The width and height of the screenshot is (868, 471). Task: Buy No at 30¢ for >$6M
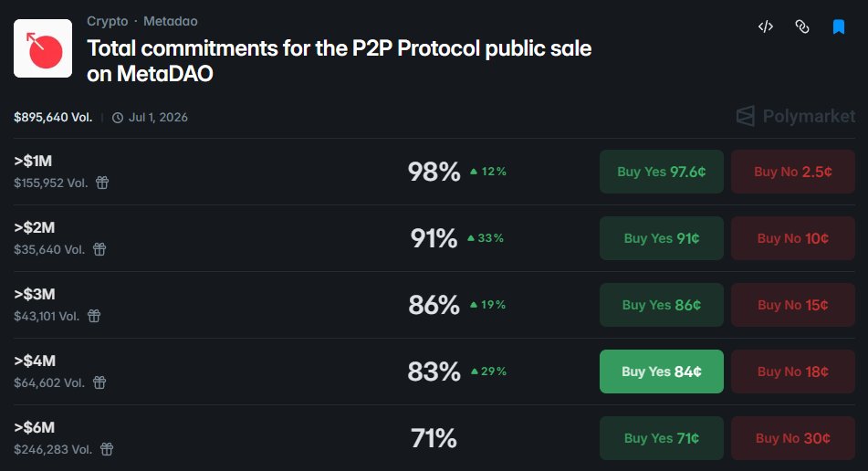pyautogui.click(x=792, y=438)
